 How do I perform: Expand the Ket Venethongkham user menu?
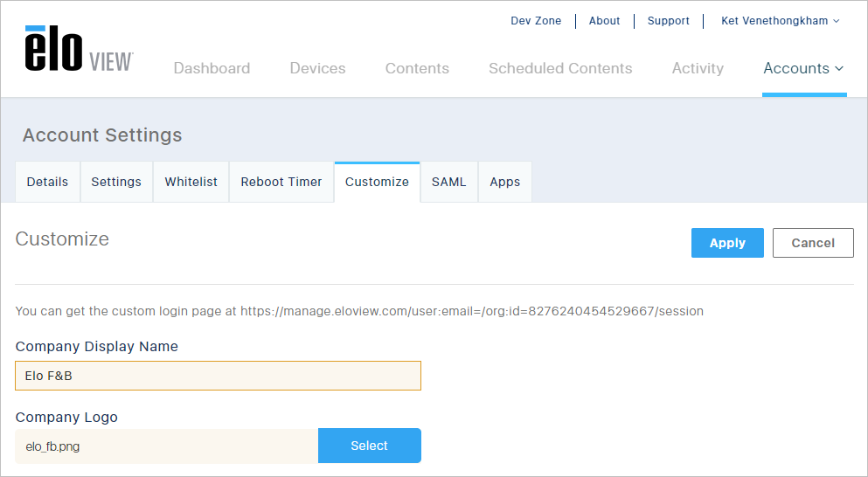click(x=781, y=21)
